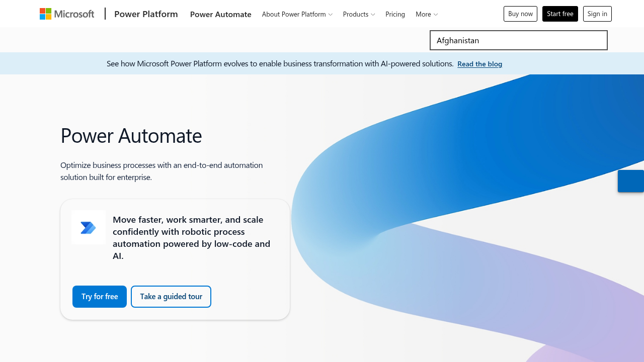Click the Buy now button
644x362 pixels.
pos(520,14)
